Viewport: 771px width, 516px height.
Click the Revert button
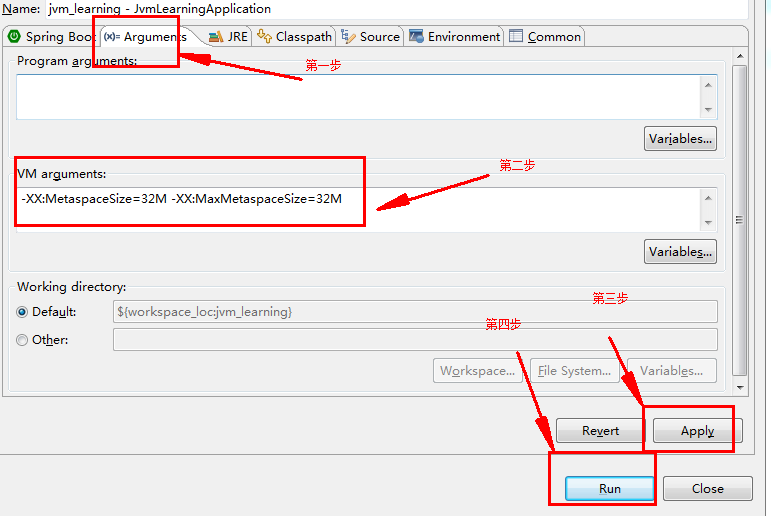(600, 431)
